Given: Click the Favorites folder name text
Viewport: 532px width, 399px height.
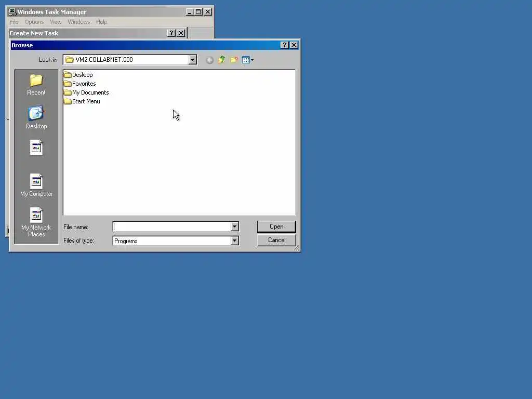Looking at the screenshot, I should coord(84,84).
